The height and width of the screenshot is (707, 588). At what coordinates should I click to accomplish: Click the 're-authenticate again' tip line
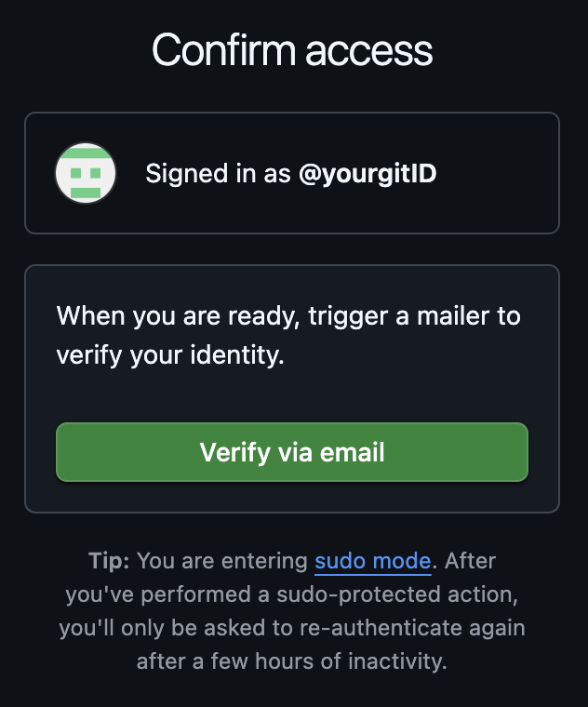coord(292,628)
